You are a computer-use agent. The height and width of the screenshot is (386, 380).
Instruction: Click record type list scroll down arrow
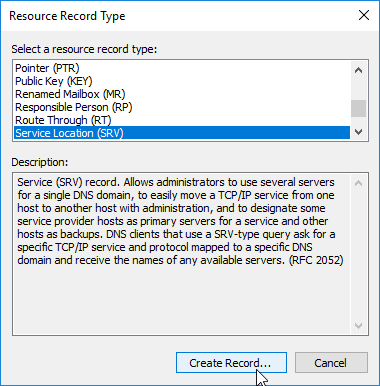pyautogui.click(x=359, y=132)
